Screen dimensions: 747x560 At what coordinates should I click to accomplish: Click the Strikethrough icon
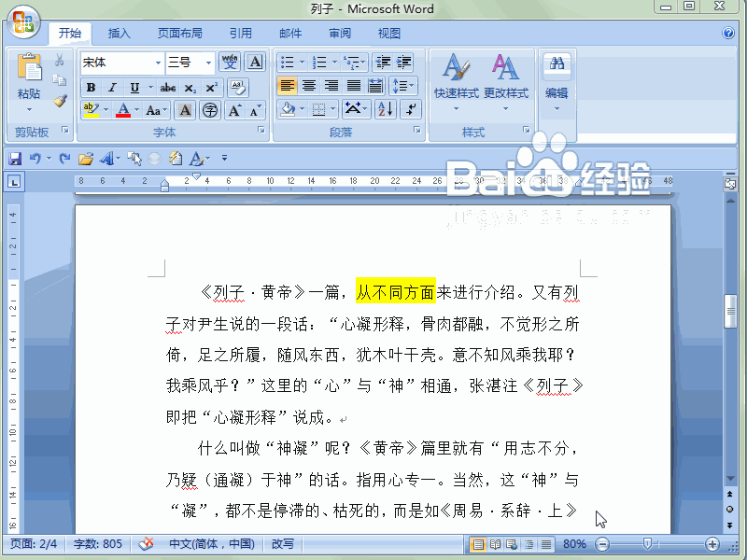point(167,87)
